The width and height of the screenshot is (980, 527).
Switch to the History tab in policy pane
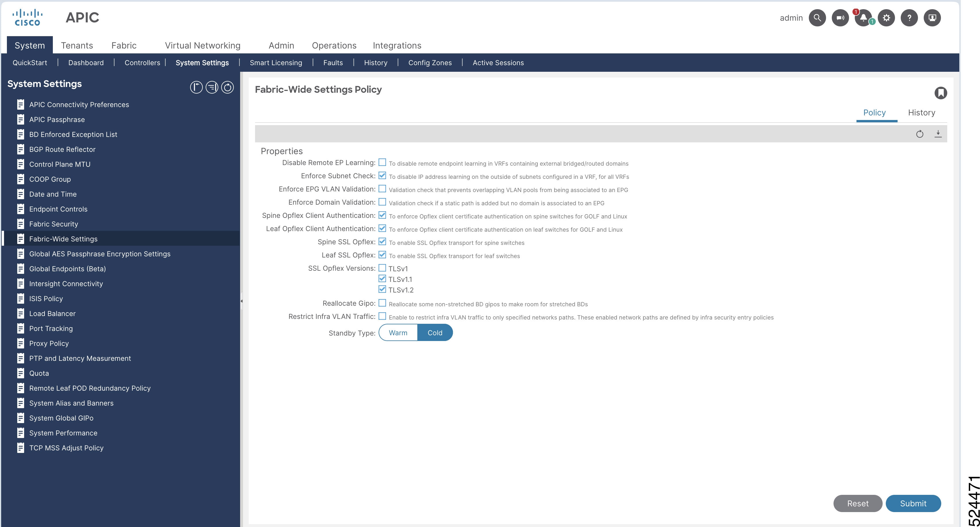coord(921,113)
